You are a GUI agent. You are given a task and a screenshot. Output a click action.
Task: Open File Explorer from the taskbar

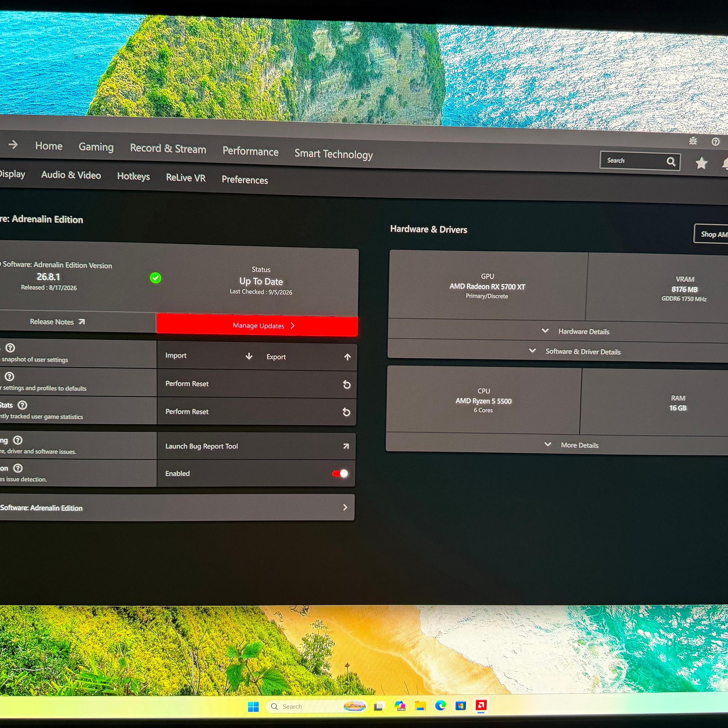coord(420,706)
